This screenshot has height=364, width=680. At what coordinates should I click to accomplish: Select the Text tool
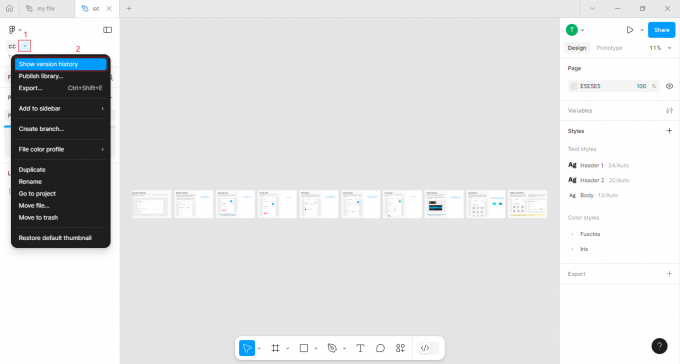pos(360,348)
